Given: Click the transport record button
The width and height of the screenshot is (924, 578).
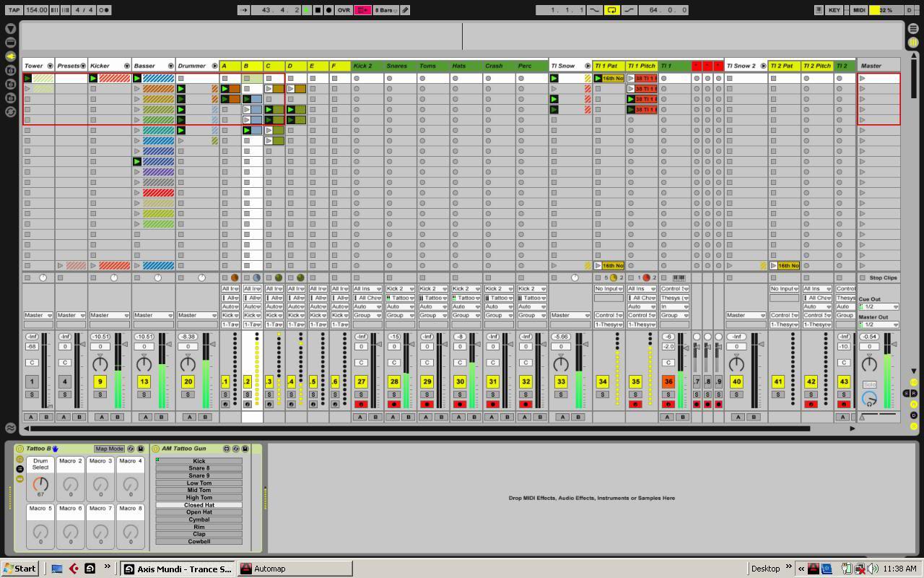Looking at the screenshot, I should pos(328,10).
